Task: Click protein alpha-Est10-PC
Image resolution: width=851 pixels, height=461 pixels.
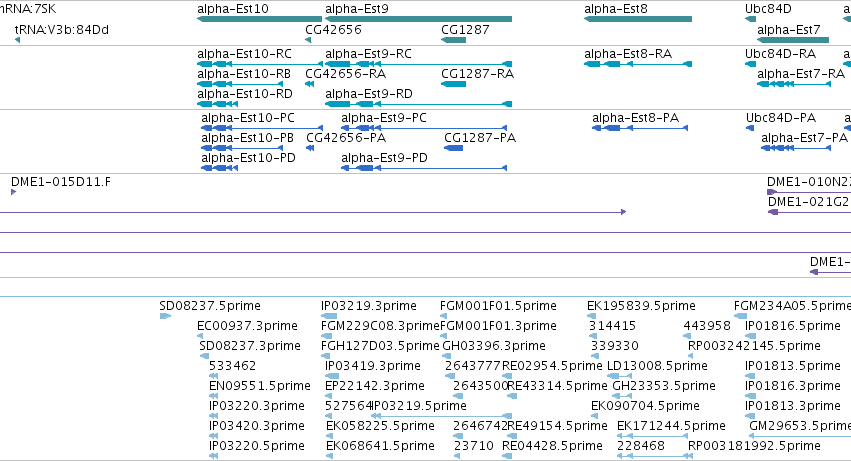Action: (248, 118)
